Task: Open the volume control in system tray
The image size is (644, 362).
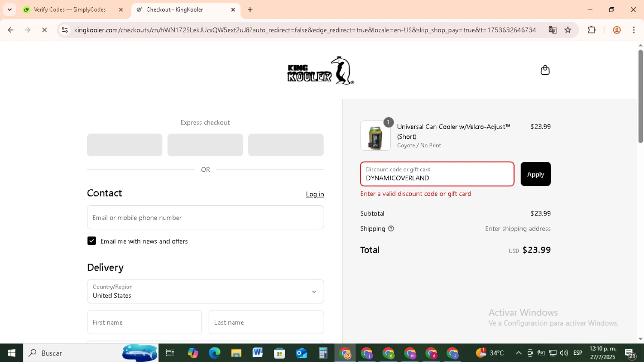Action: click(x=564, y=353)
